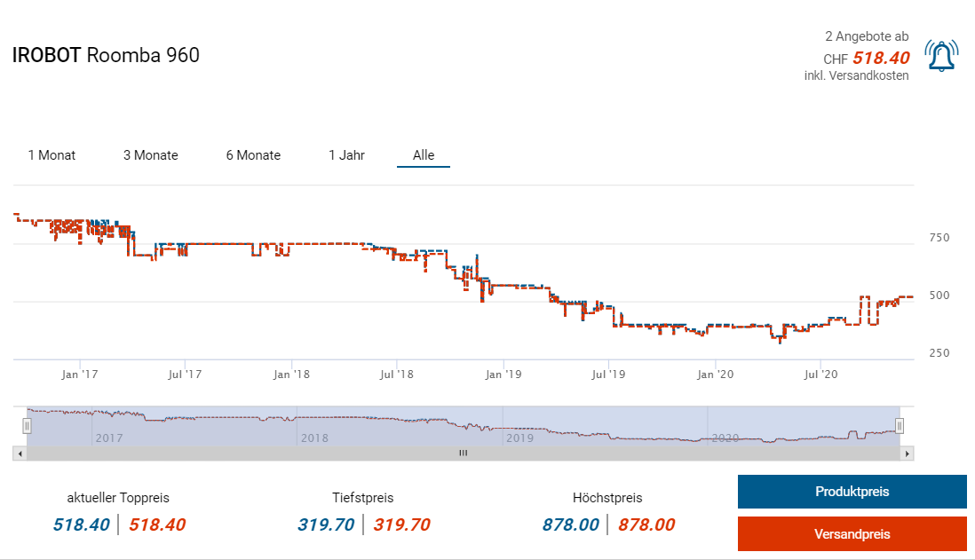Click the scrollbar right arrow
The height and width of the screenshot is (560, 975).
pyautogui.click(x=907, y=454)
